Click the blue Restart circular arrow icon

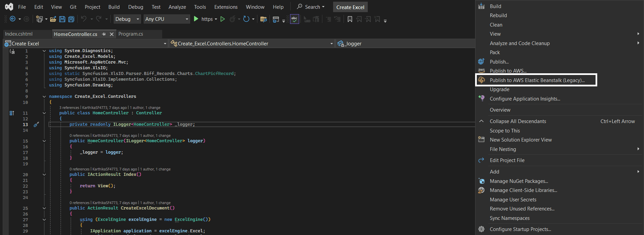coord(246,19)
